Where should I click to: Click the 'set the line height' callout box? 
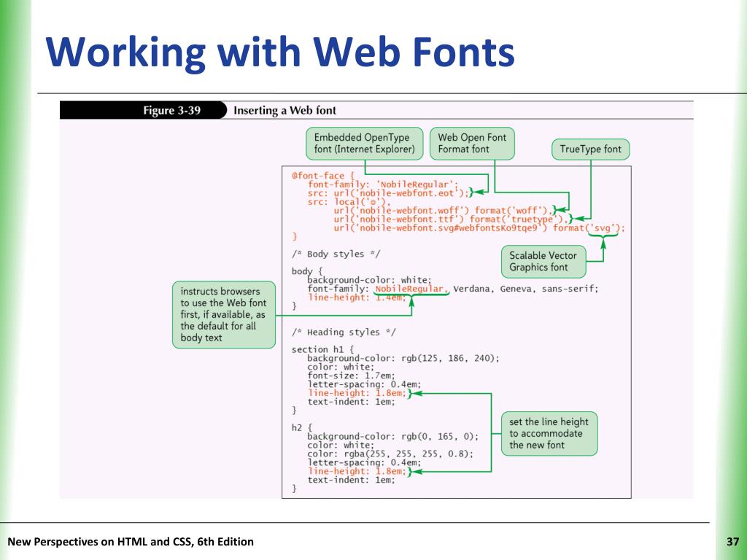tap(549, 433)
